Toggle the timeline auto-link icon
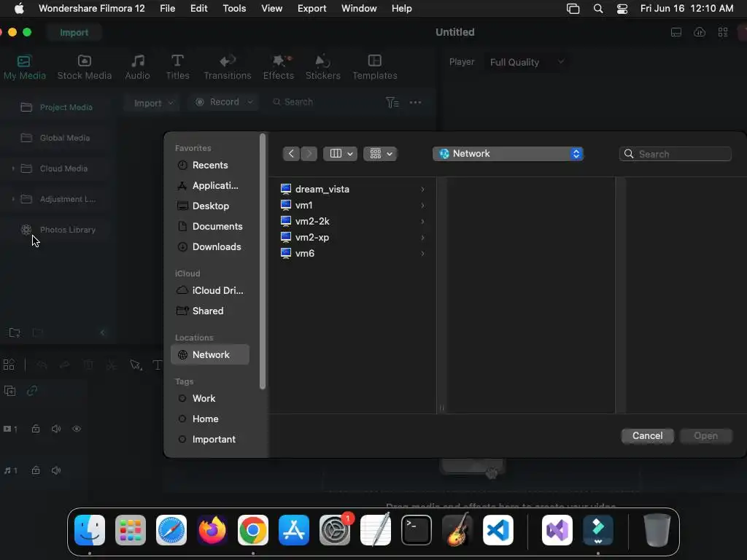 point(32,391)
